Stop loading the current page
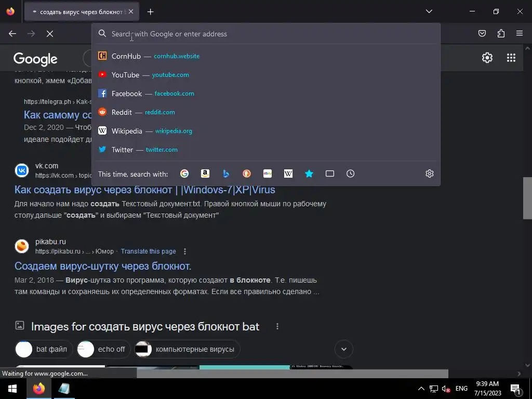The height and width of the screenshot is (399, 532). tap(49, 34)
